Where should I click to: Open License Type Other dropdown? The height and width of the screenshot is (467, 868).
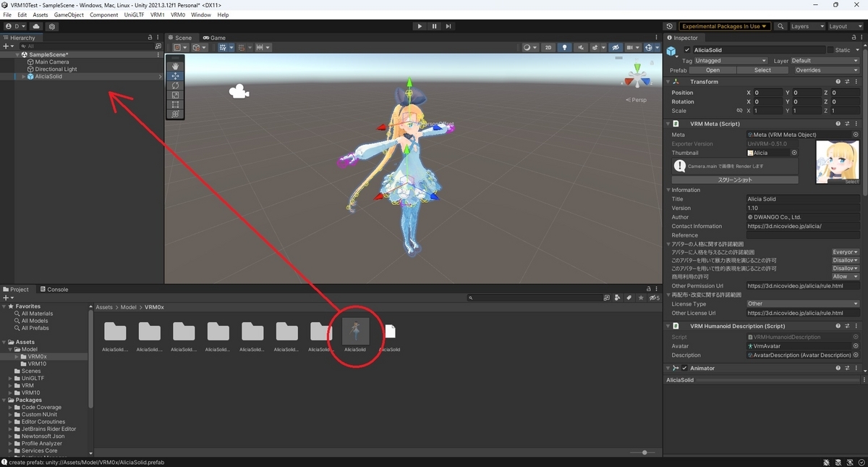tap(804, 304)
